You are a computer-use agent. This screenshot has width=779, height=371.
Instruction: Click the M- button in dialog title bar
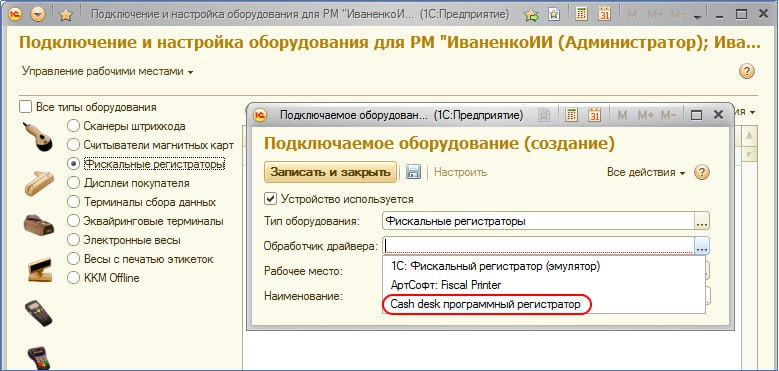(668, 115)
